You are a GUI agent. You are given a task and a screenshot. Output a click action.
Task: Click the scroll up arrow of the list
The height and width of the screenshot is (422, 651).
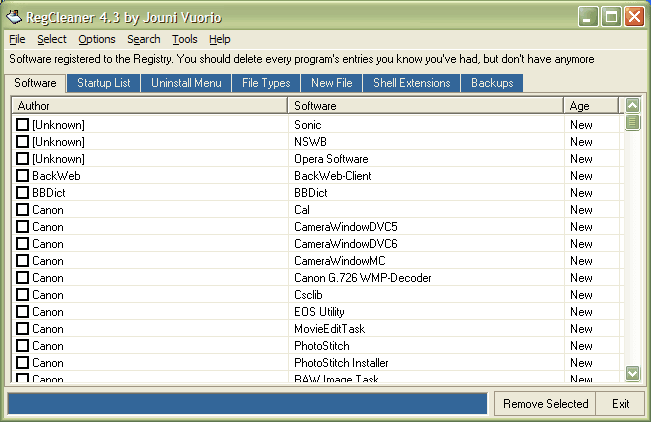pyautogui.click(x=632, y=106)
